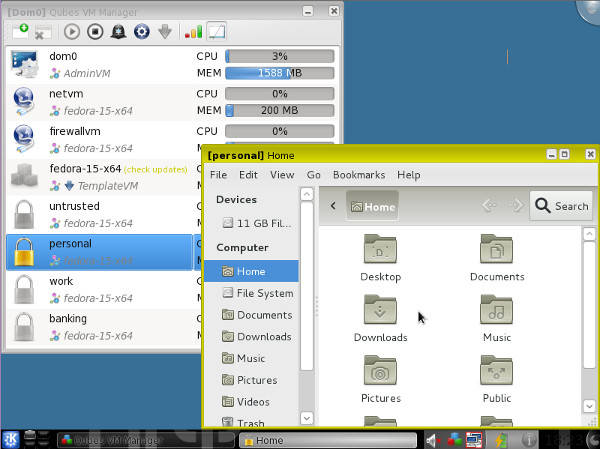Select the work VM row
Image resolution: width=600 pixels, height=449 pixels.
pos(103,290)
